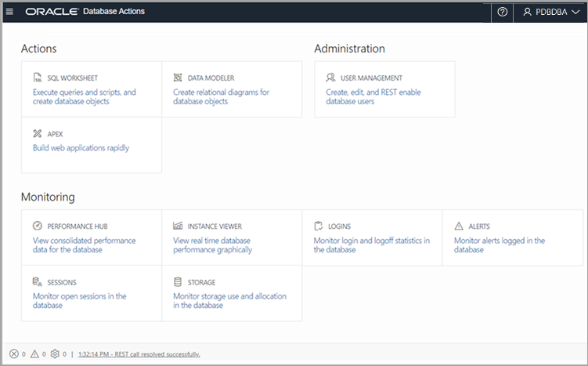Image resolution: width=588 pixels, height=366 pixels.
Task: Open 'Execute queries and scripts' link
Action: [84, 96]
